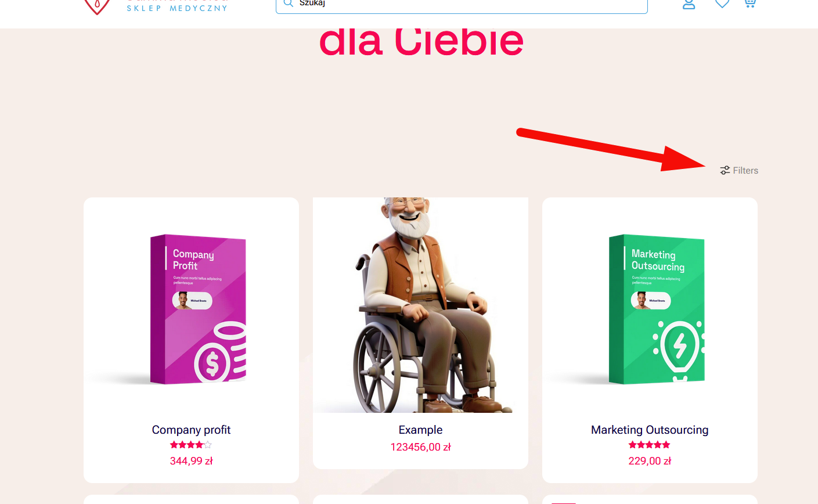Screen dimensions: 818x504
Task: Focus the Szukaj search field
Action: (x=462, y=5)
